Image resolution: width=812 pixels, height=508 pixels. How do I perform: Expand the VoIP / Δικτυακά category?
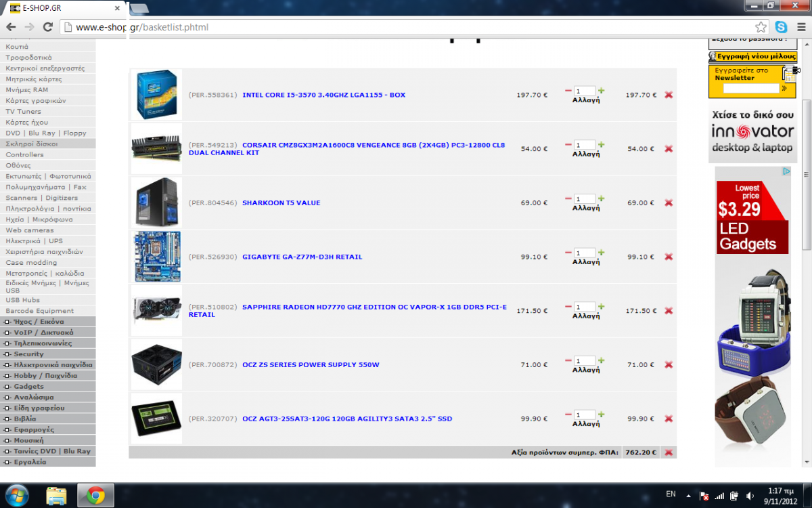point(48,333)
